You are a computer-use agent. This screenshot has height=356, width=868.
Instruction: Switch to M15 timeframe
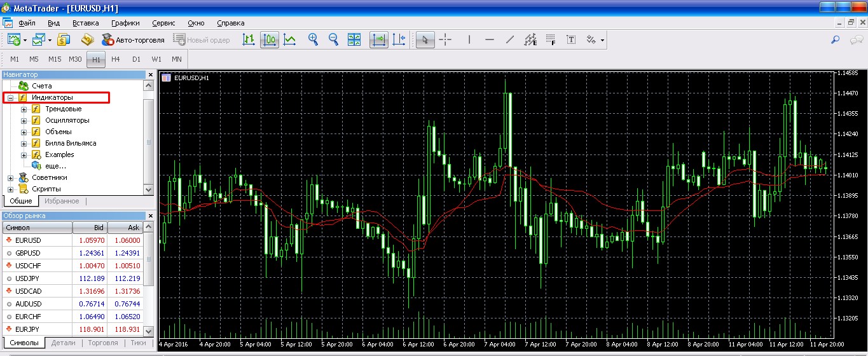click(55, 59)
